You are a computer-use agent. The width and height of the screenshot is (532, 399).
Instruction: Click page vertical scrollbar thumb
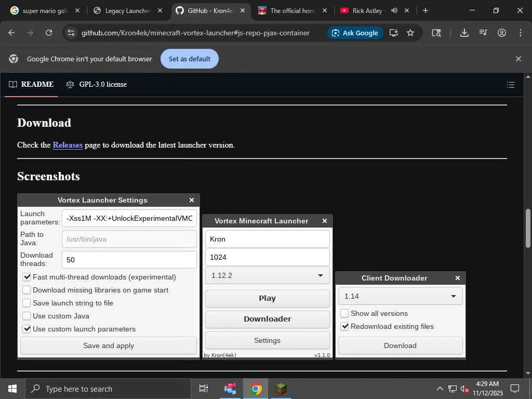click(x=528, y=229)
